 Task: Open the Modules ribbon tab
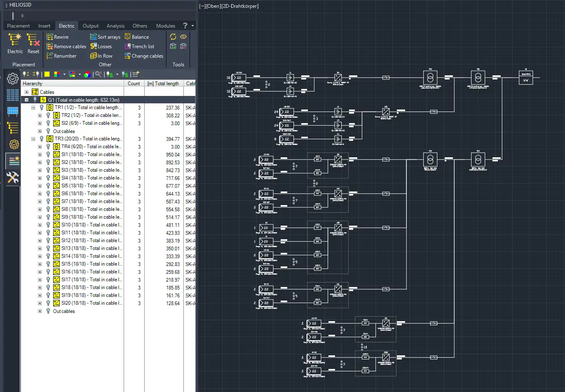165,26
